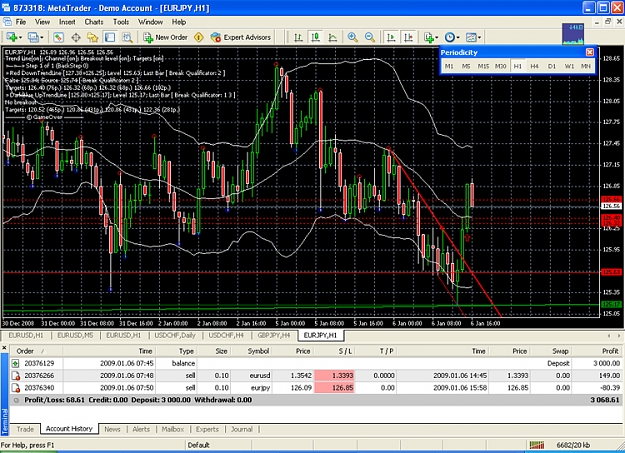Screen dimensions: 625x453
Task: Click the icon for order 20376340
Action: (15, 388)
